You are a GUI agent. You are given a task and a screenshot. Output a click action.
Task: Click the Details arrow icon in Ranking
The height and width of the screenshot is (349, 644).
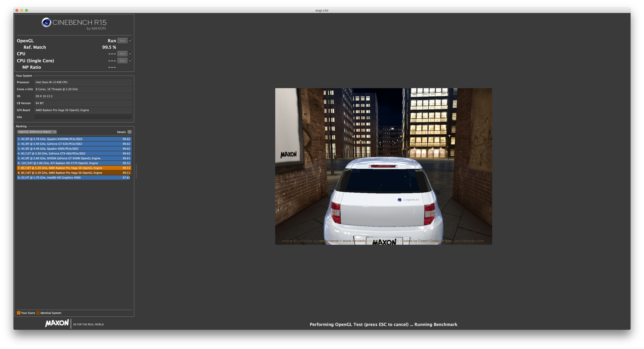130,132
